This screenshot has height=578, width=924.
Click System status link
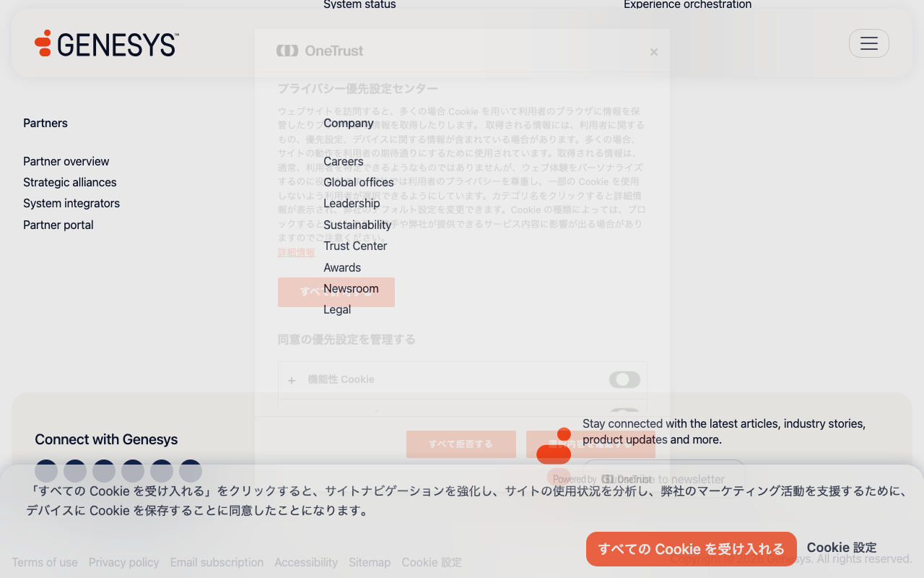(359, 4)
